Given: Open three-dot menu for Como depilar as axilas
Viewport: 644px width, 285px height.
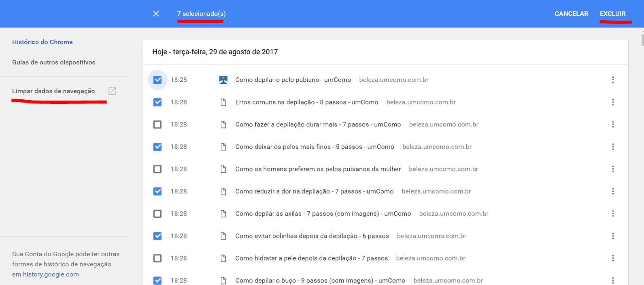Looking at the screenshot, I should [613, 214].
